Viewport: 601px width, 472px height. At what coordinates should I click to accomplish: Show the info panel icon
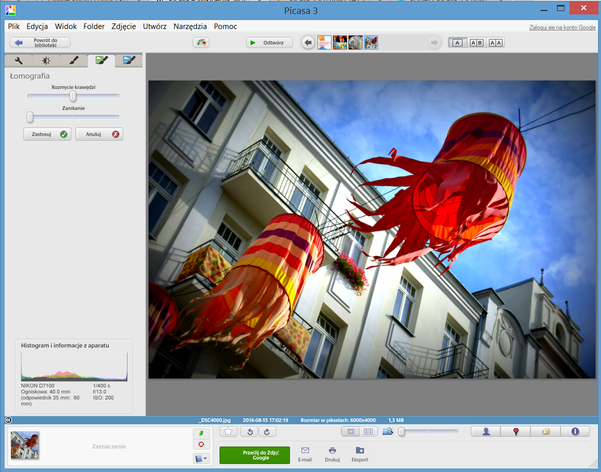575,432
